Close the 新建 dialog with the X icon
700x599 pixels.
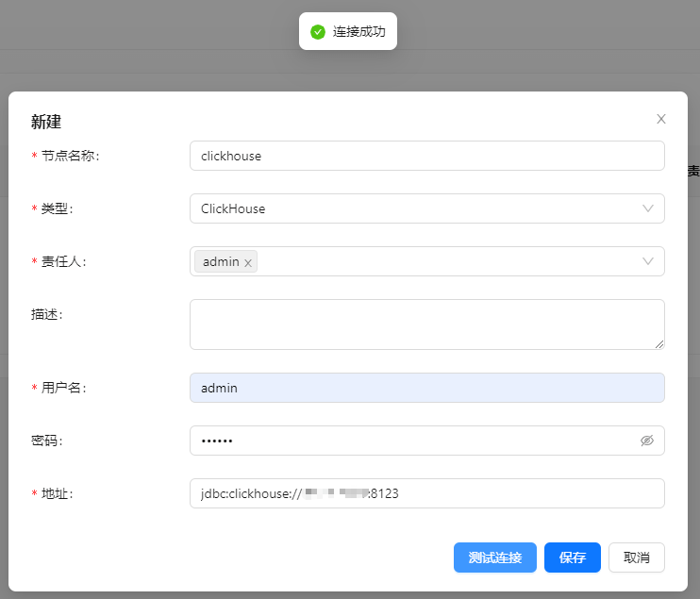661,119
